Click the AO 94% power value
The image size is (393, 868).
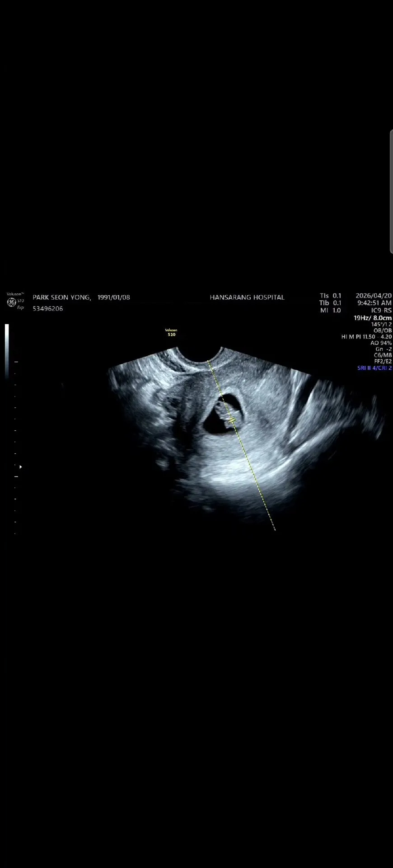click(x=381, y=343)
